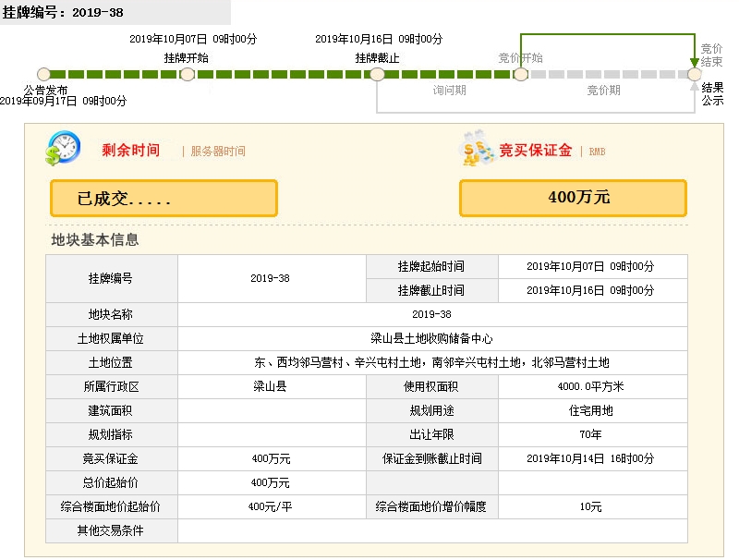Click the 竞买保证金 table label cell
This screenshot has width=739, height=560.
click(112, 458)
